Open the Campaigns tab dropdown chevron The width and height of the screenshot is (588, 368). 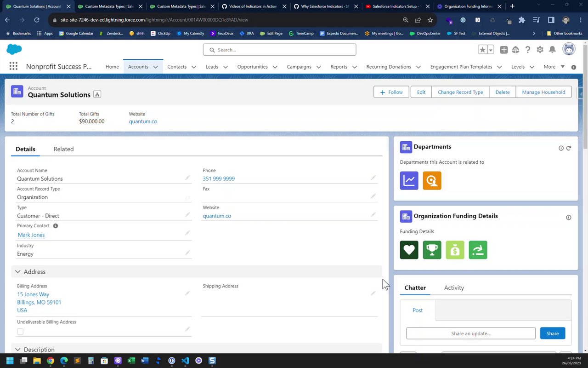(319, 67)
